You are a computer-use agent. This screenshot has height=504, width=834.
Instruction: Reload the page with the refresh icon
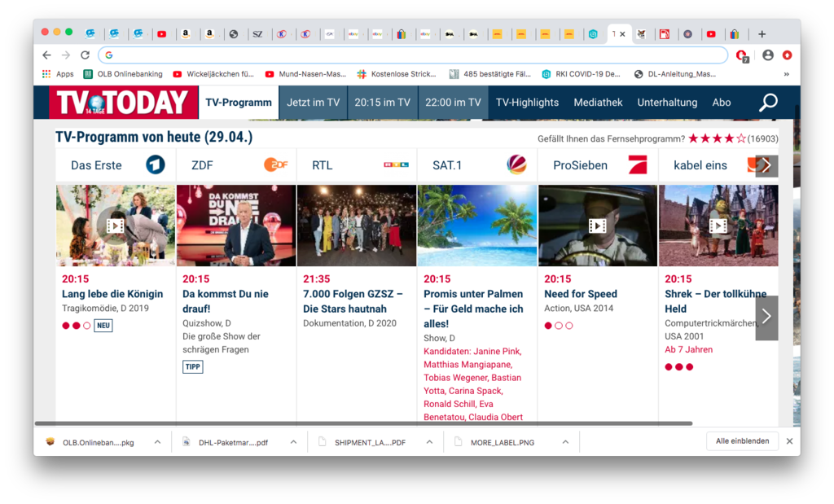tap(85, 55)
